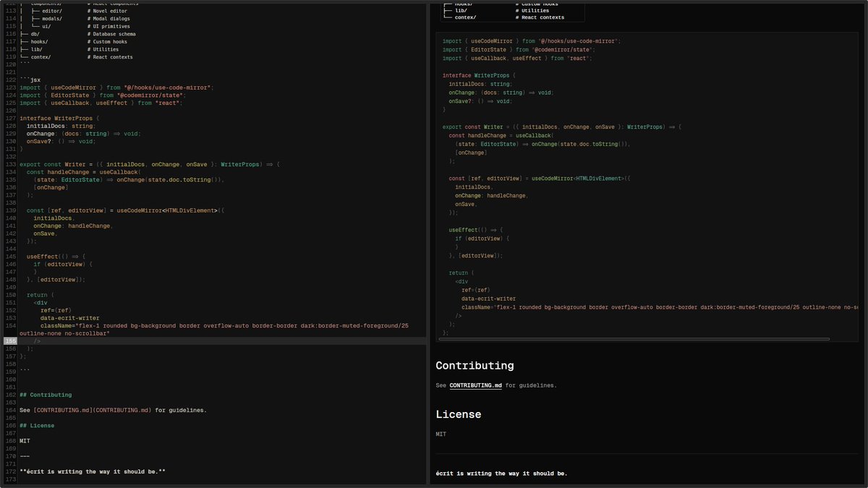The height and width of the screenshot is (488, 868).
Task: Click '## License' line in the editor
Action: click(36, 425)
